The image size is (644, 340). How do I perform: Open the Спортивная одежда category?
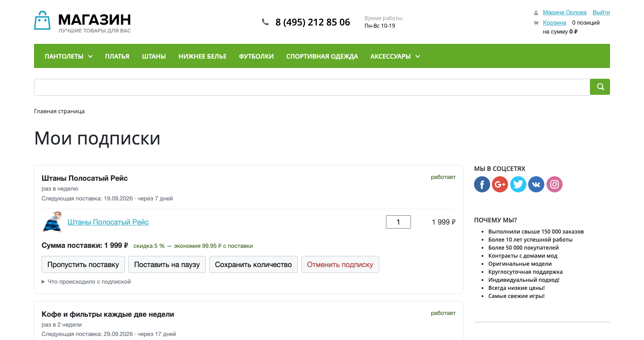tap(322, 56)
